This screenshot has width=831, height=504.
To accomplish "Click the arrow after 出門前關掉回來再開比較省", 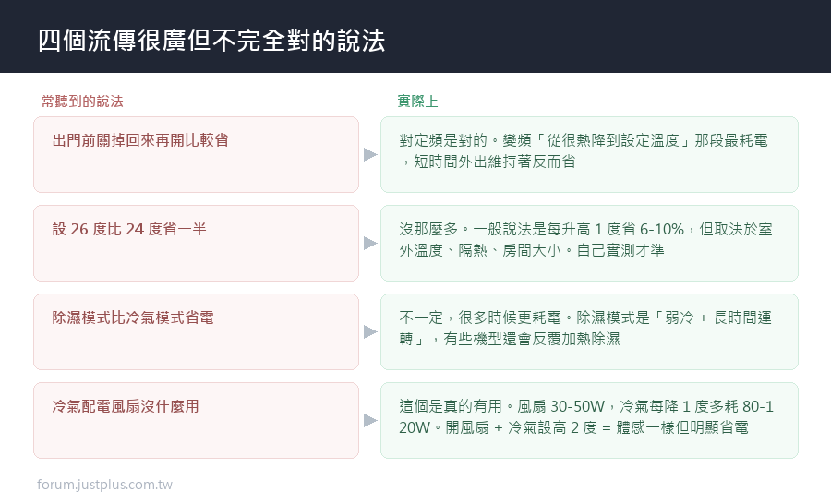I will point(370,155).
